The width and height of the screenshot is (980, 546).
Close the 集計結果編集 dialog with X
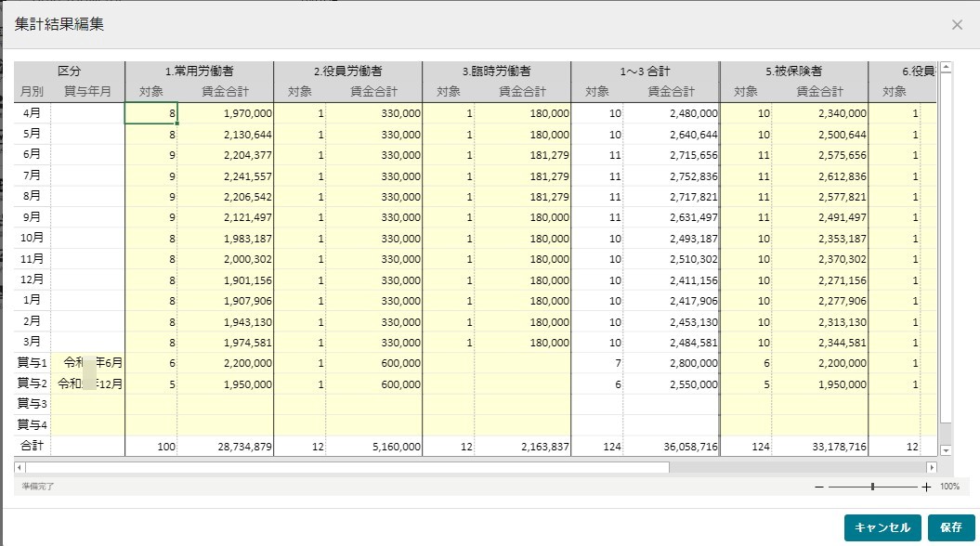click(x=957, y=25)
